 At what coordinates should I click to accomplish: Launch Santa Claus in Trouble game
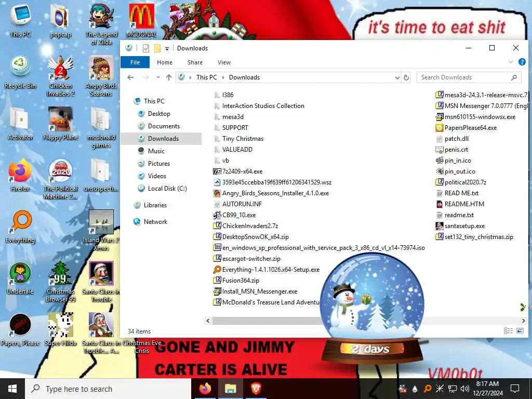click(101, 282)
